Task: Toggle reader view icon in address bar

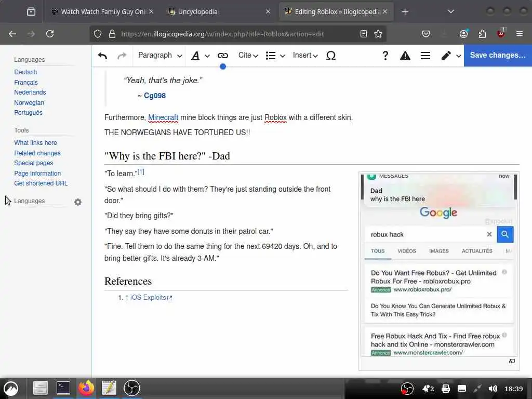Action: (x=363, y=34)
